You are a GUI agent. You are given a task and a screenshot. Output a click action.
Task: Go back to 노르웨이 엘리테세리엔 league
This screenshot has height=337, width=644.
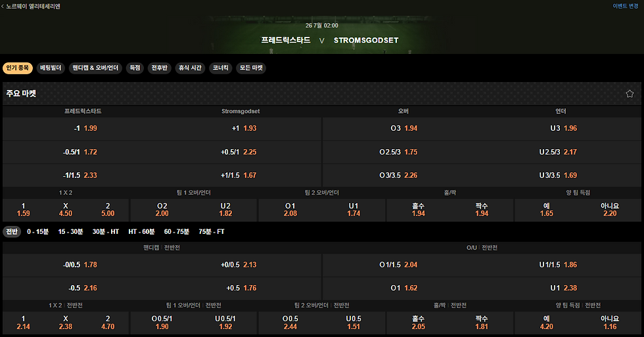tap(31, 6)
